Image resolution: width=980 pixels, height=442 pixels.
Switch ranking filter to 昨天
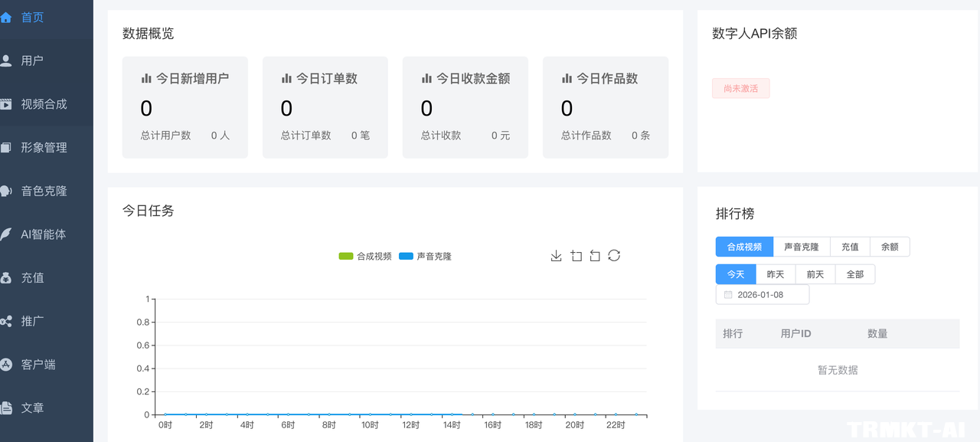click(x=775, y=273)
